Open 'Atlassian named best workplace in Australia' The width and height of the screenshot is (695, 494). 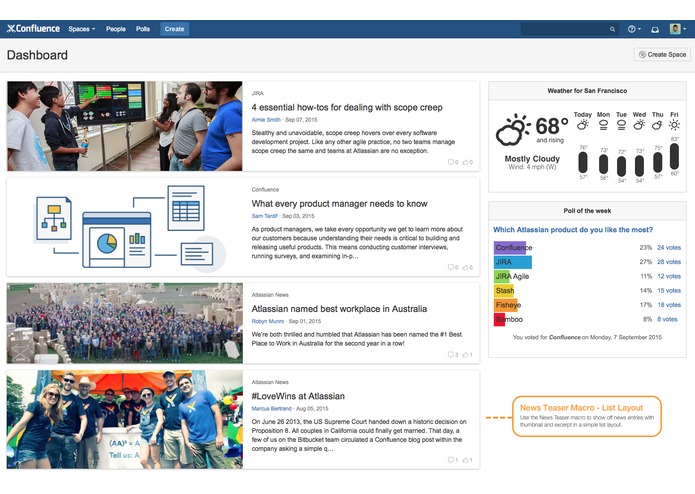tap(339, 309)
